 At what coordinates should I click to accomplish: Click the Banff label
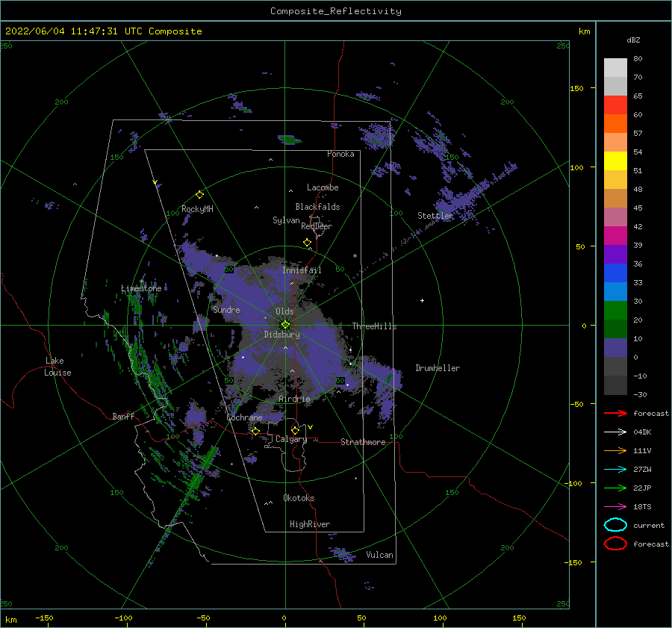tap(123, 416)
